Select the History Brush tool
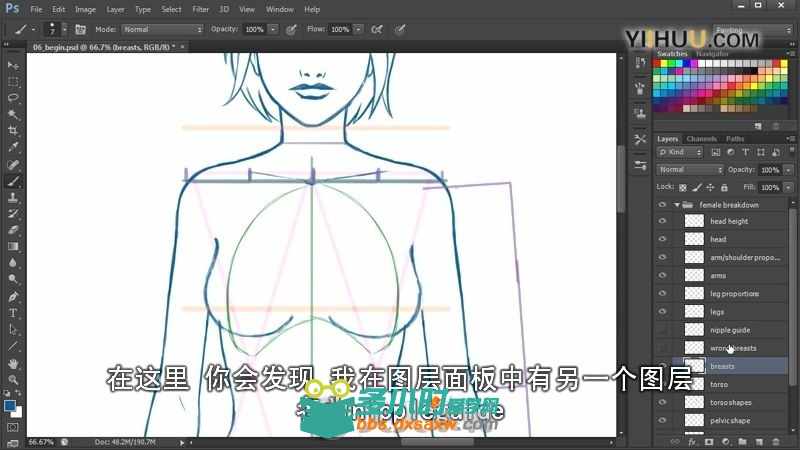This screenshot has height=450, width=800. pos(13,214)
